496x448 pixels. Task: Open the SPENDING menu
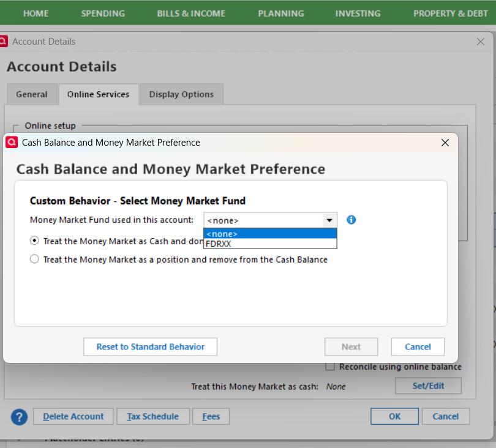[x=103, y=13]
